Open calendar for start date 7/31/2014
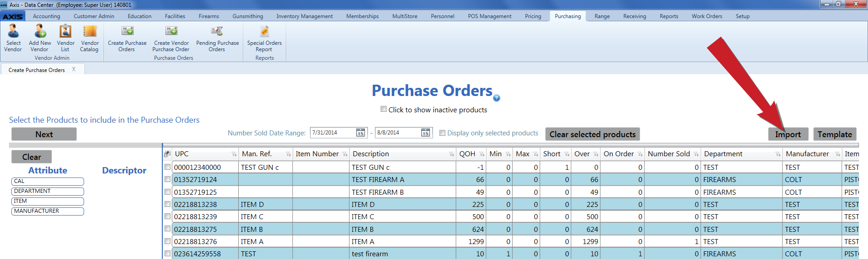The height and width of the screenshot is (259, 868). point(360,133)
